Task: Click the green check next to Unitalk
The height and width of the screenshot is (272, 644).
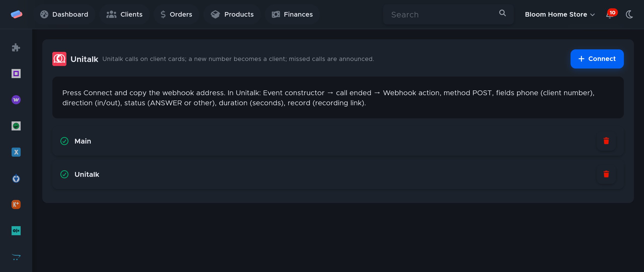Action: [64, 174]
